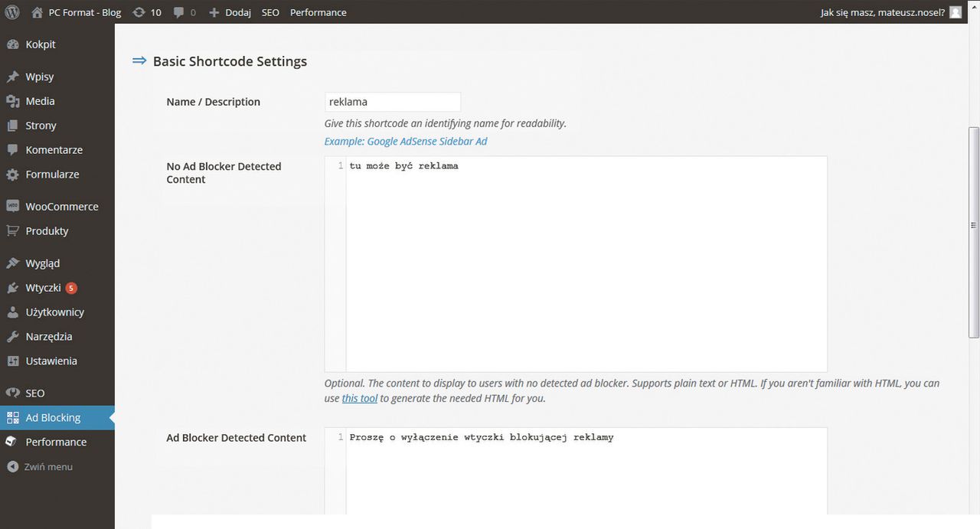The height and width of the screenshot is (529, 980).
Task: Click the home icon beside PC Format - Blog
Action: click(38, 12)
